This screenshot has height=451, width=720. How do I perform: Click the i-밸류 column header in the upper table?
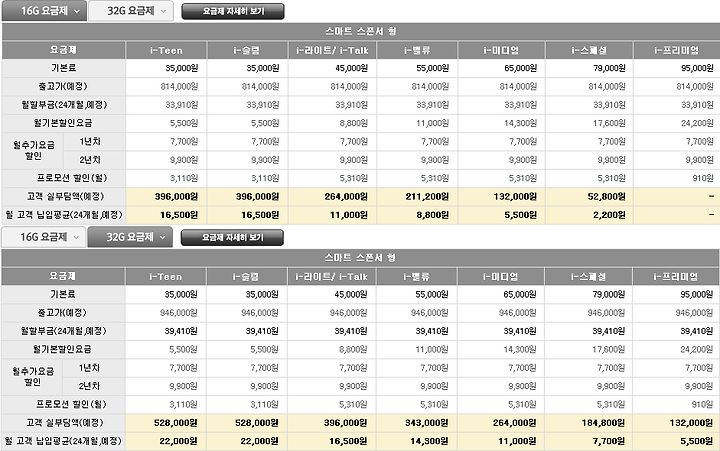(x=417, y=51)
